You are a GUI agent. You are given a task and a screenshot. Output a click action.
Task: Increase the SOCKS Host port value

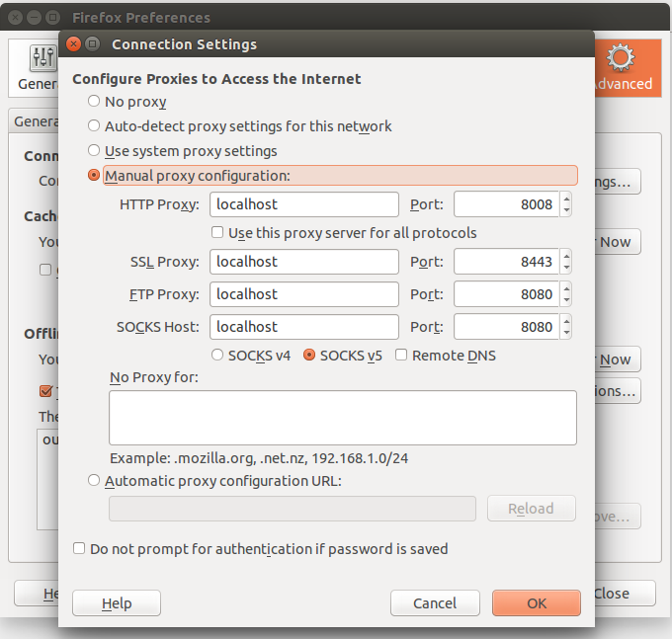point(566,321)
